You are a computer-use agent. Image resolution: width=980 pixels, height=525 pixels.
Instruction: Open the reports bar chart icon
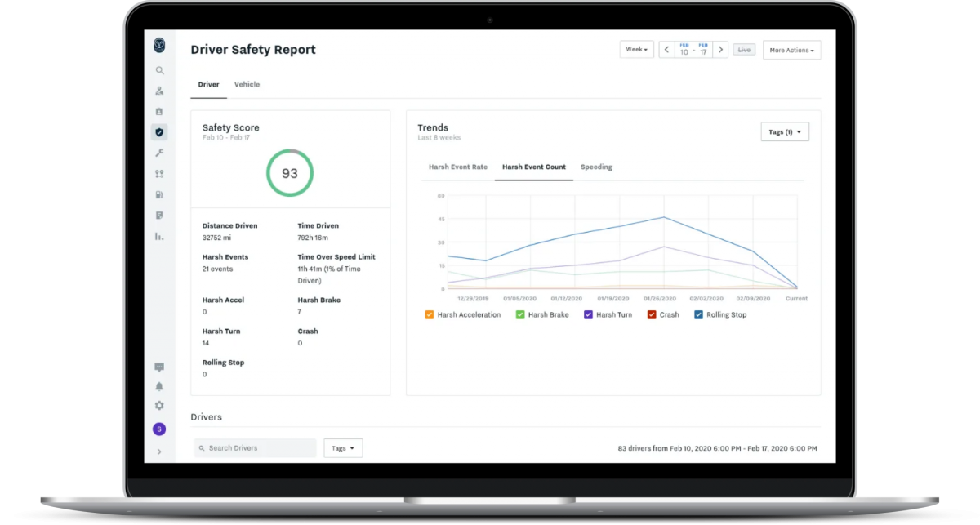coord(159,236)
